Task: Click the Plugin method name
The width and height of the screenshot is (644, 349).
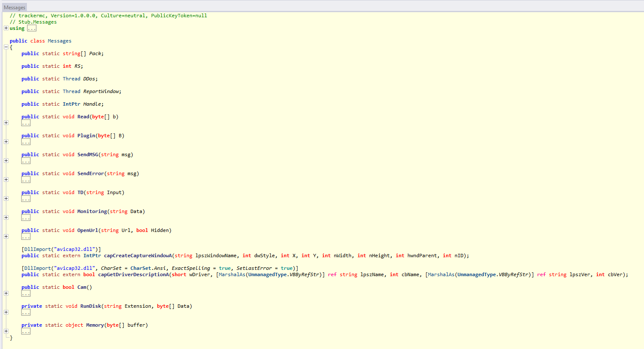Action: 86,136
